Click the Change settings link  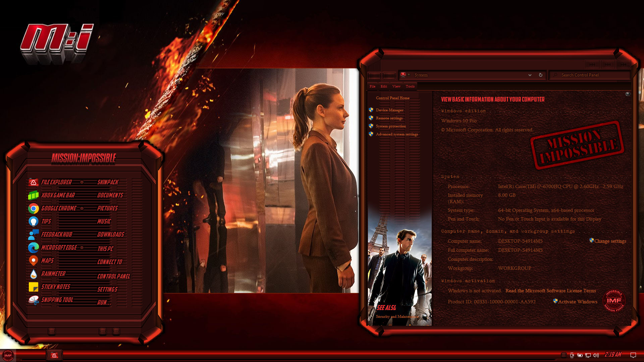coord(610,241)
